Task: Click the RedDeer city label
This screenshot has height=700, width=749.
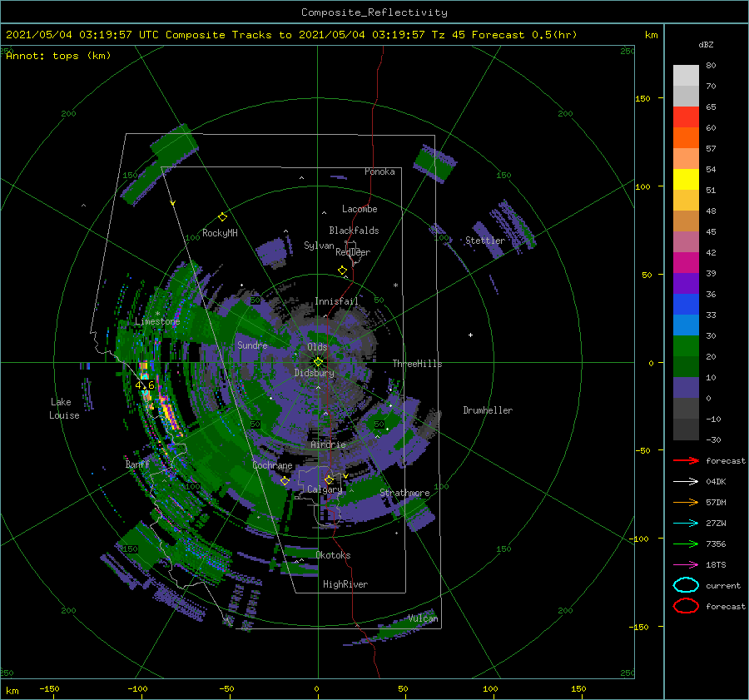Action: [353, 252]
